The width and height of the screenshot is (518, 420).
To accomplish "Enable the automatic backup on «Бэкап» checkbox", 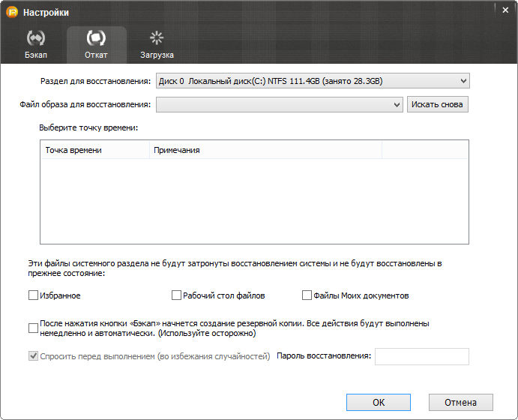I will tap(33, 328).
